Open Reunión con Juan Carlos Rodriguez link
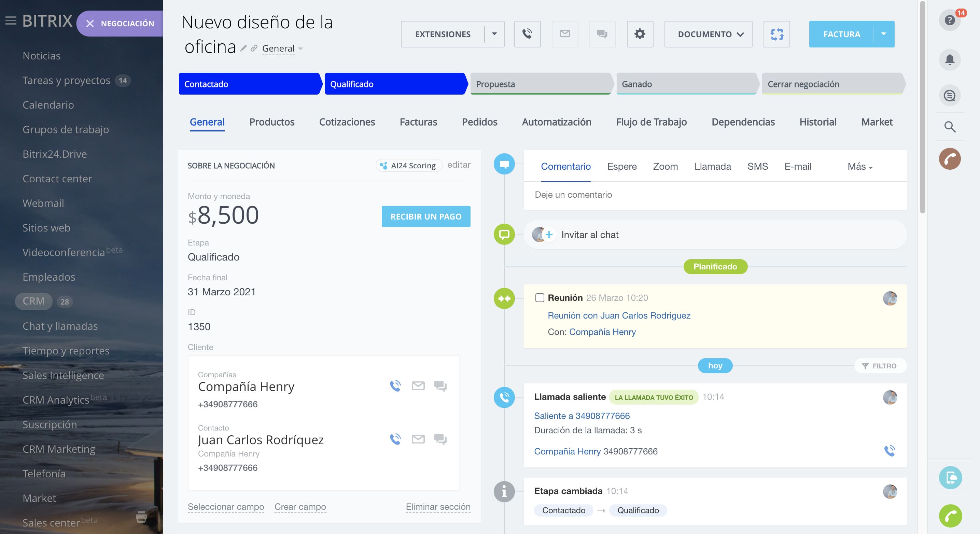The height and width of the screenshot is (534, 980). coord(619,315)
